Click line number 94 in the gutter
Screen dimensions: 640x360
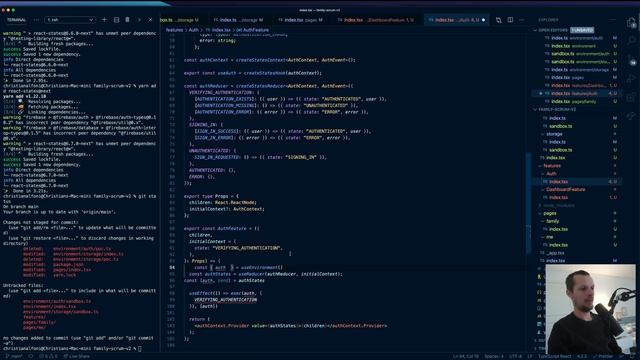click(x=172, y=268)
